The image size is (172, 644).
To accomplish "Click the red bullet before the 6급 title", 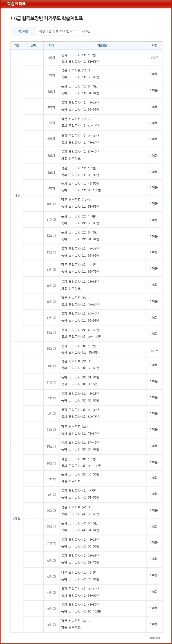I will pos(12,18).
